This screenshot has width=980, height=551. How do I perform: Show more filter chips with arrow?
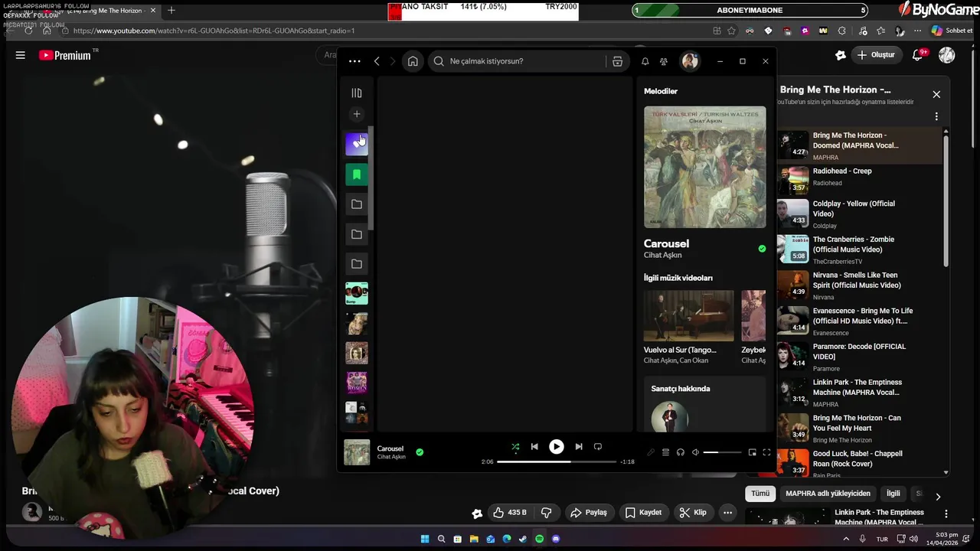pyautogui.click(x=938, y=497)
